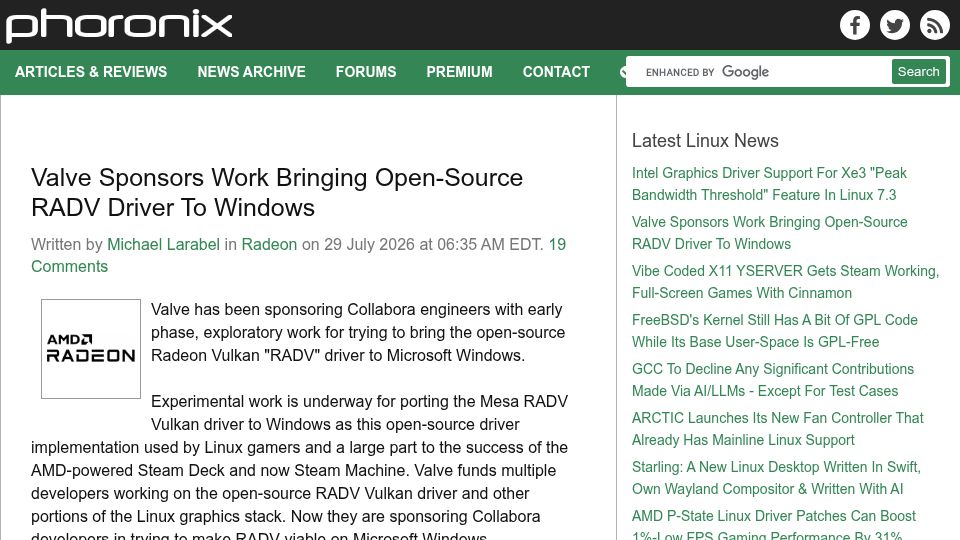960x540 pixels.
Task: Open author Michael Larabel link
Action: coord(163,244)
